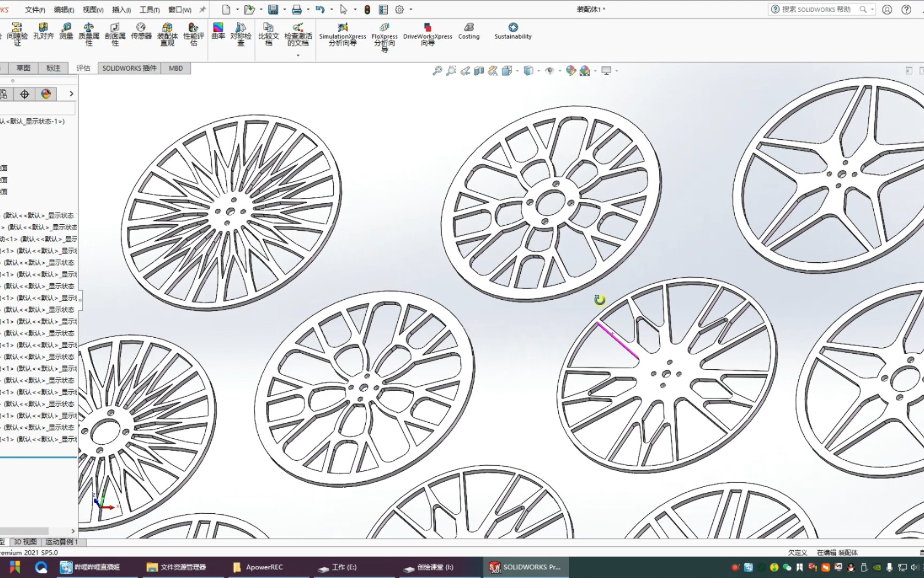The height and width of the screenshot is (578, 924).
Task: Click the Costing tool
Action: [x=469, y=32]
